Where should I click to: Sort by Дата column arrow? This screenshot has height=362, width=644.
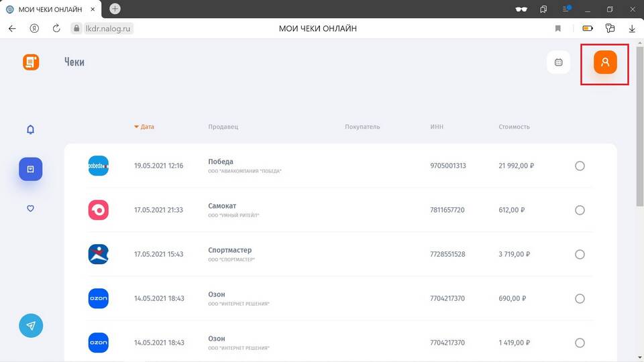coord(136,127)
